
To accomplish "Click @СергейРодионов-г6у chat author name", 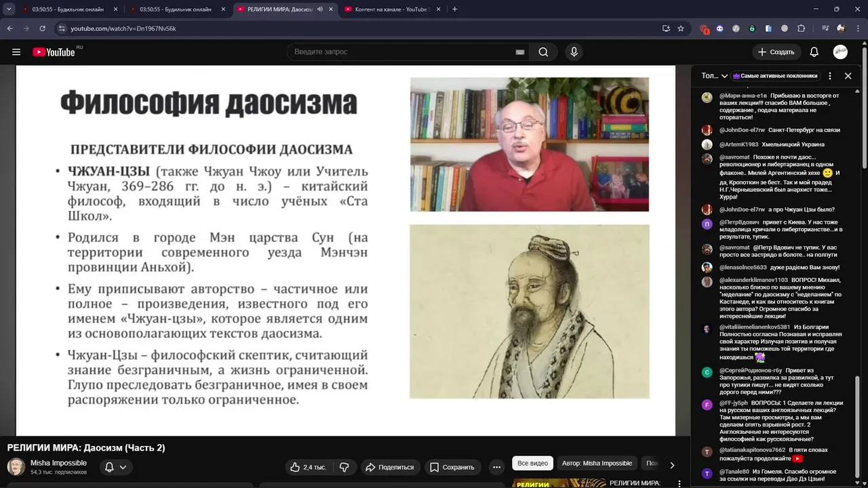I will (x=751, y=371).
